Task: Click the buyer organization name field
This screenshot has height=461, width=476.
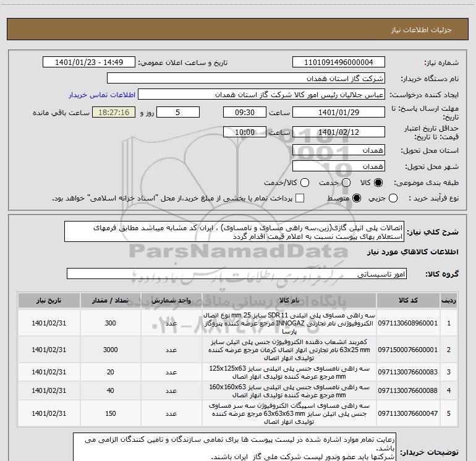Action: 246,79
